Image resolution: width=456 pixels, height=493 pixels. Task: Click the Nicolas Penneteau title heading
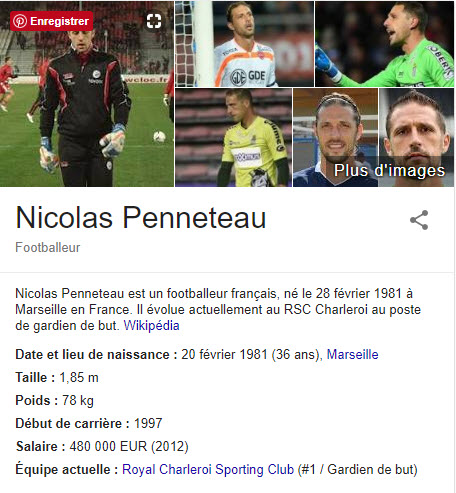[x=141, y=218]
